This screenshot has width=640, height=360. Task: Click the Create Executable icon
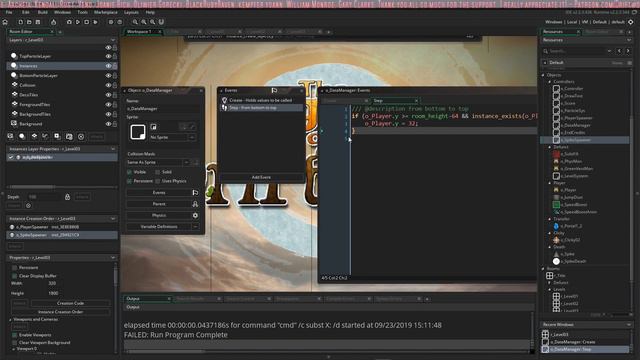[53, 22]
